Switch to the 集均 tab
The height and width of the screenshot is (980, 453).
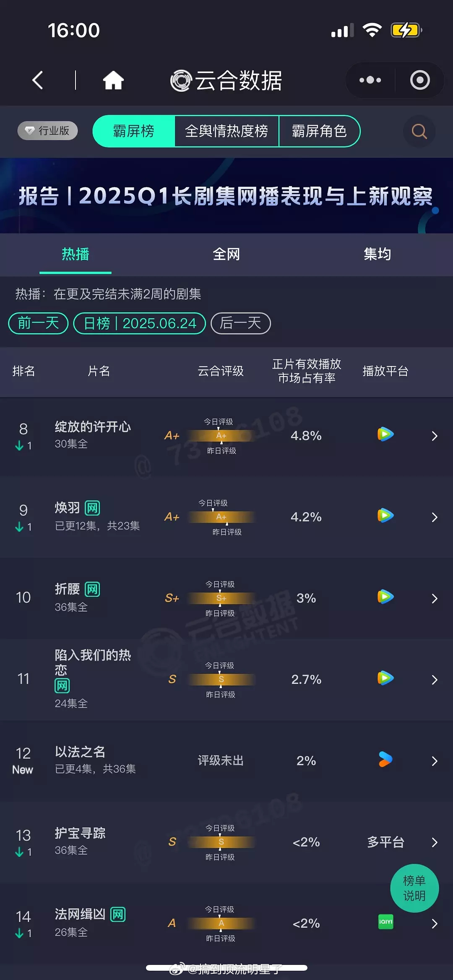[377, 254]
